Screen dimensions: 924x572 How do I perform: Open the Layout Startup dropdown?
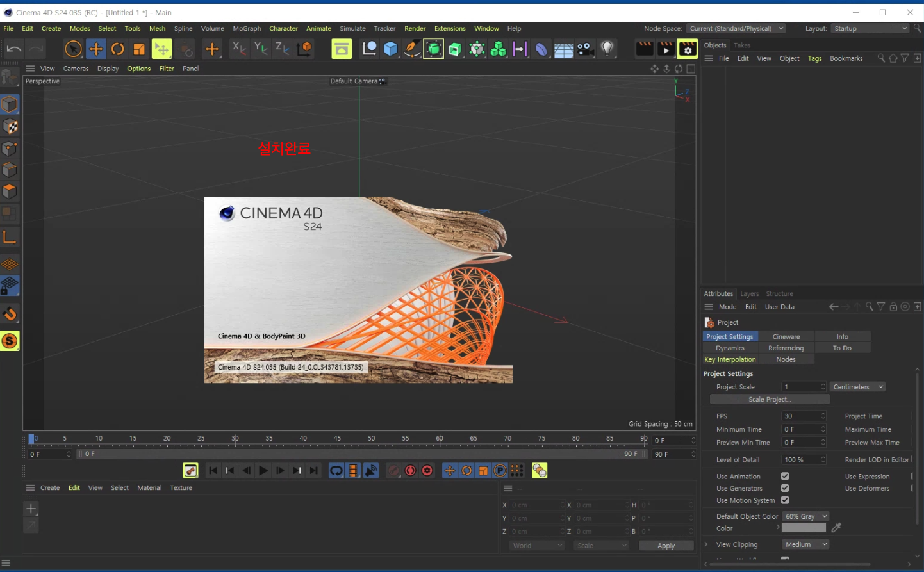870,28
